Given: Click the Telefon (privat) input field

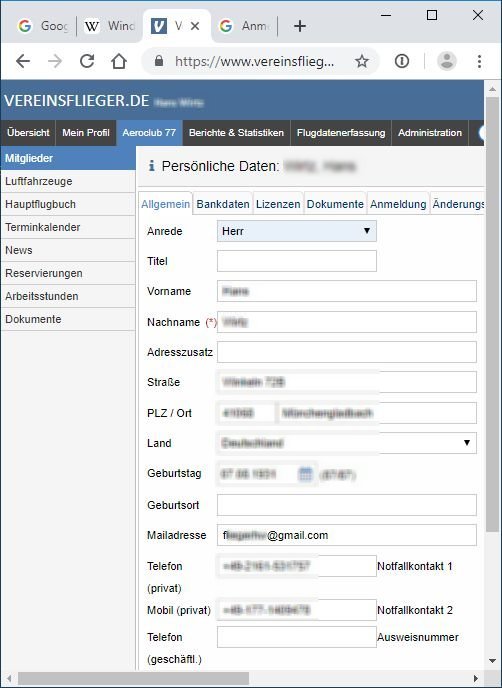Looking at the screenshot, I should pyautogui.click(x=297, y=566).
